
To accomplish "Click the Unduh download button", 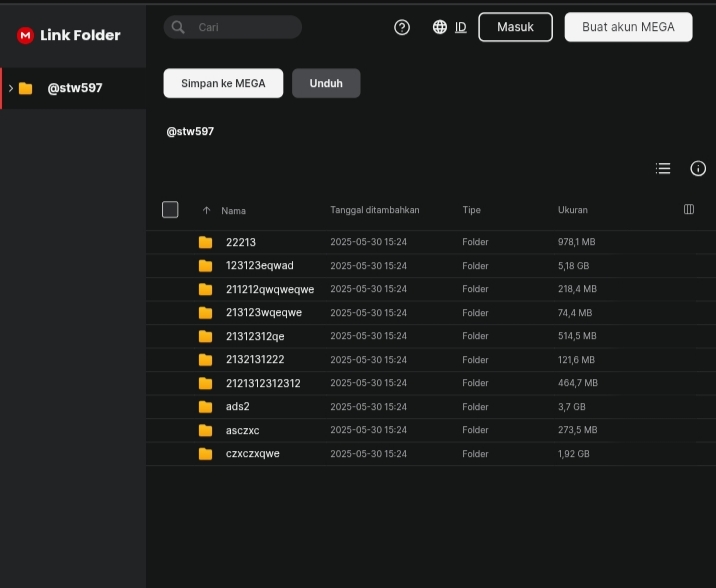I will pyautogui.click(x=326, y=83).
